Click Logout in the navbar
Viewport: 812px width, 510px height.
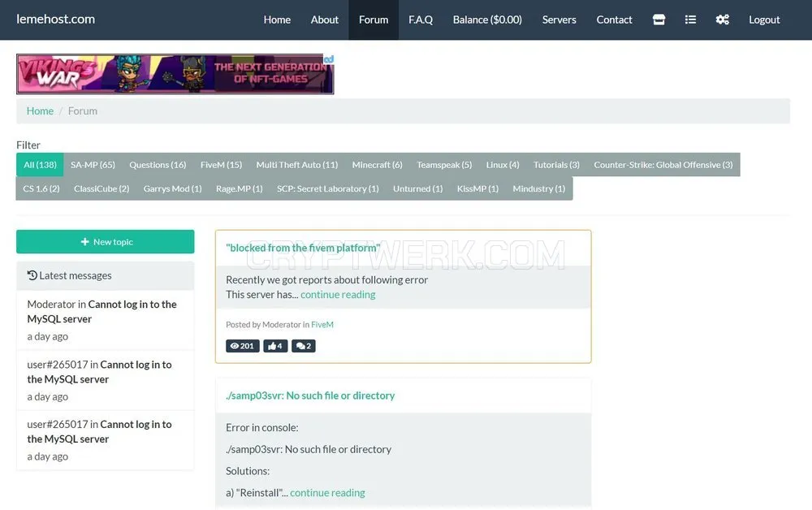pyautogui.click(x=764, y=19)
